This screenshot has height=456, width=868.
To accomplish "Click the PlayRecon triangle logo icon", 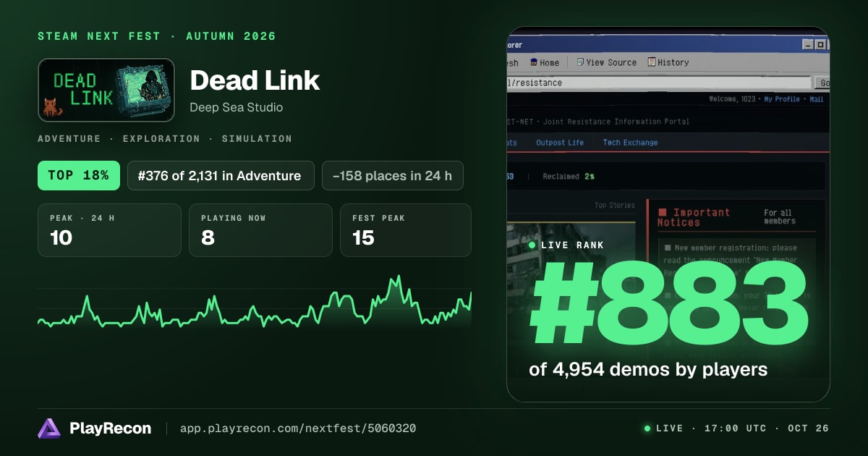I will click(49, 428).
